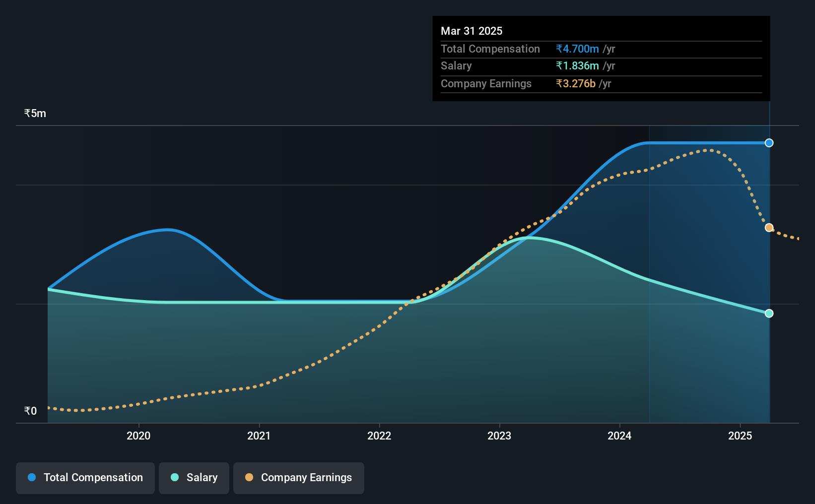Click the 2022 x-axis label
The width and height of the screenshot is (815, 504).
tap(379, 436)
